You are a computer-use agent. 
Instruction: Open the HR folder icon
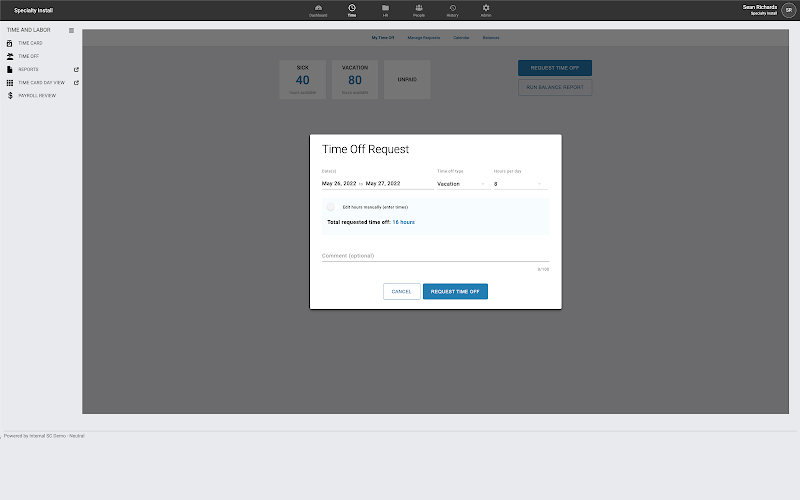[385, 10]
